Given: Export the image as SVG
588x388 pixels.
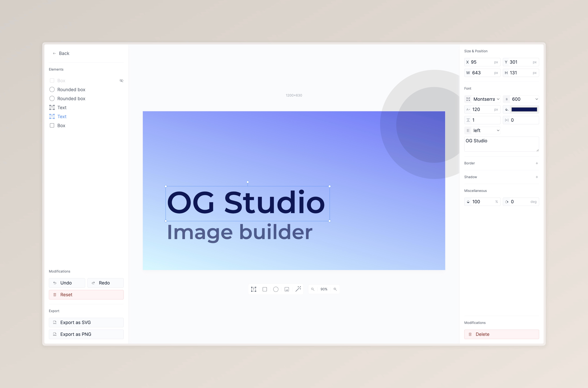Looking at the screenshot, I should (x=86, y=322).
